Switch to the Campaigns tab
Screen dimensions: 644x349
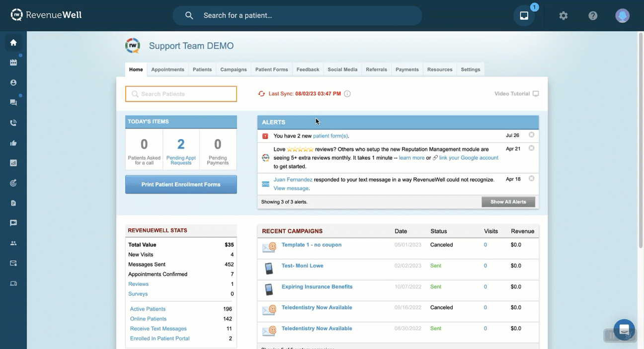[x=234, y=70]
